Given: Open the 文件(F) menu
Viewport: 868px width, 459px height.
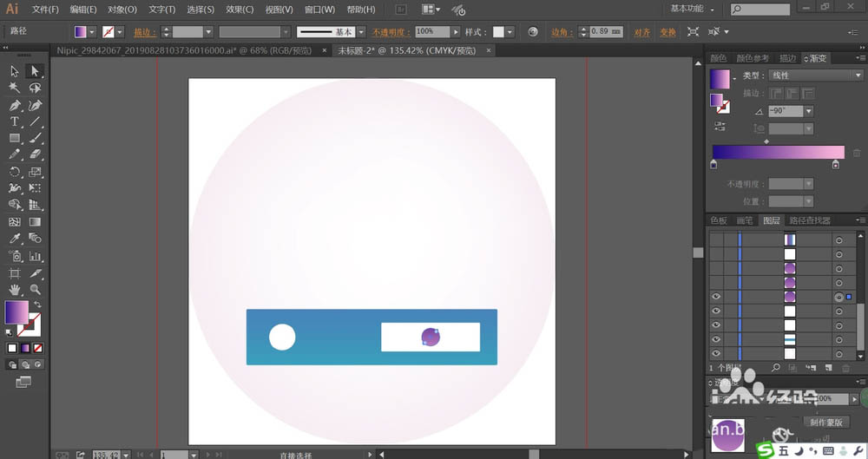Looking at the screenshot, I should [x=45, y=10].
